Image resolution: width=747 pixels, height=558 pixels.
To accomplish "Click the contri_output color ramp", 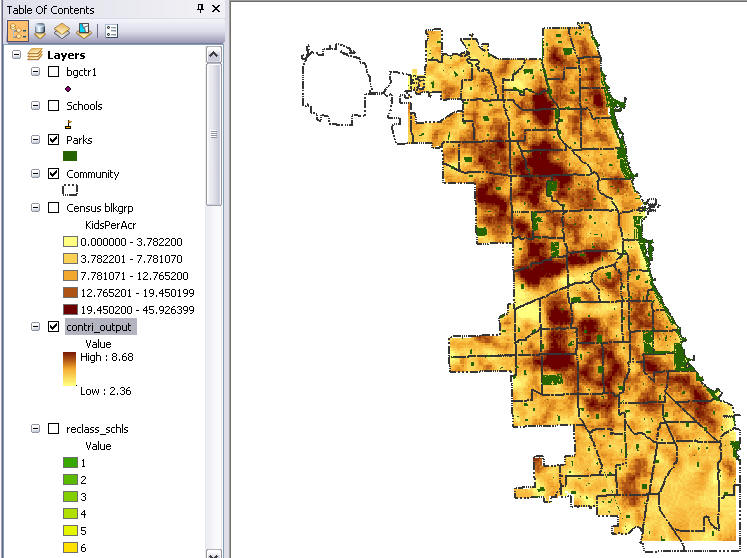I will pos(70,369).
